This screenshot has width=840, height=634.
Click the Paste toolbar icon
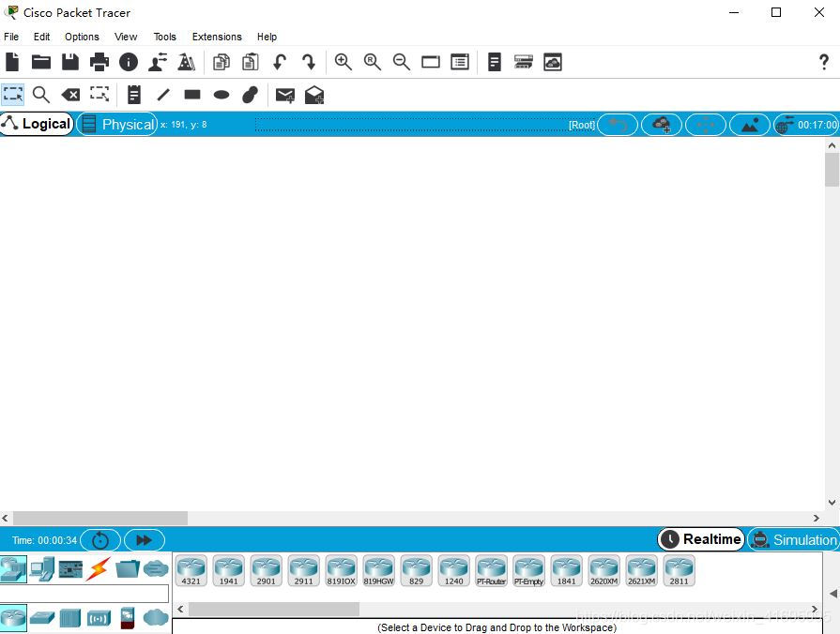pyautogui.click(x=251, y=62)
